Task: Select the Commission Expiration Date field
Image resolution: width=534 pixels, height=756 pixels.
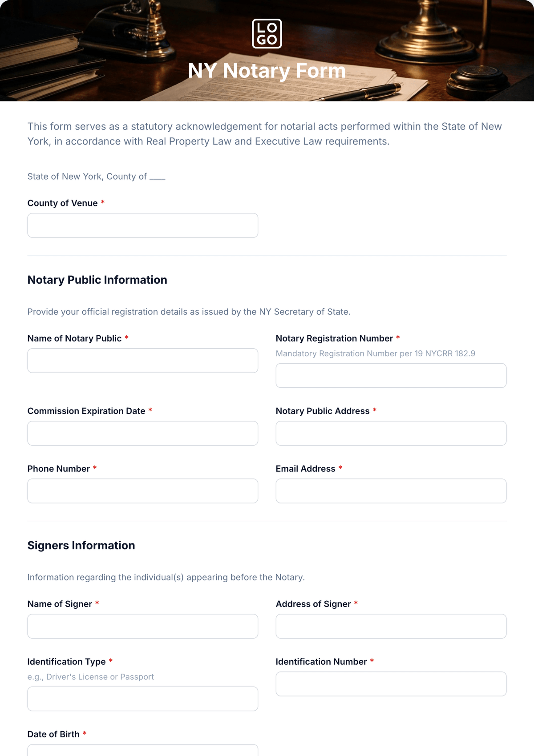Action: click(143, 433)
